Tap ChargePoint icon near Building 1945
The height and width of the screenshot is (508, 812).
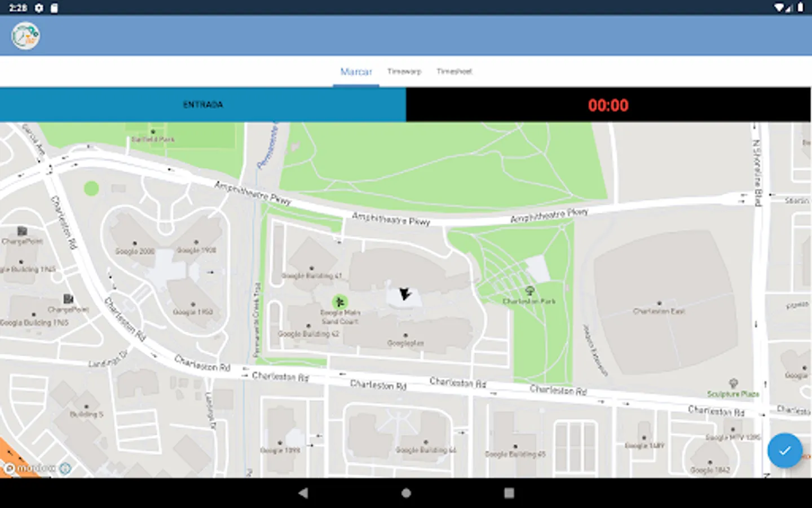(x=68, y=299)
